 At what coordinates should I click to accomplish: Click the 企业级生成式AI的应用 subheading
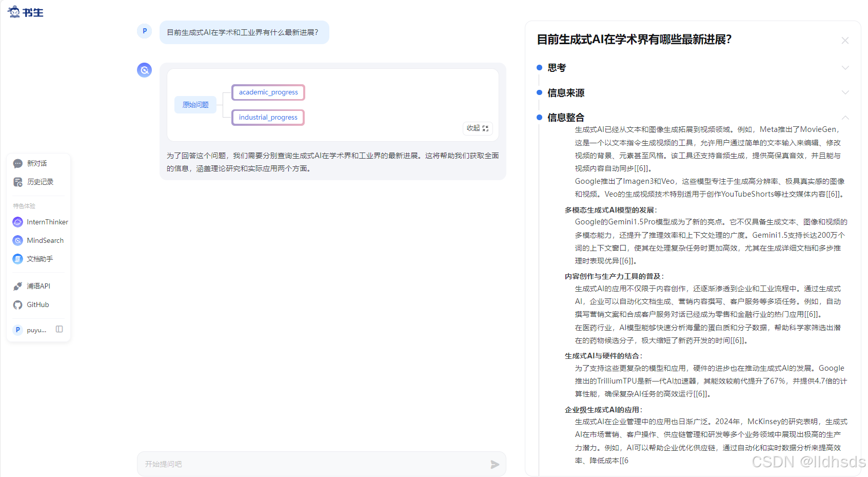(604, 410)
